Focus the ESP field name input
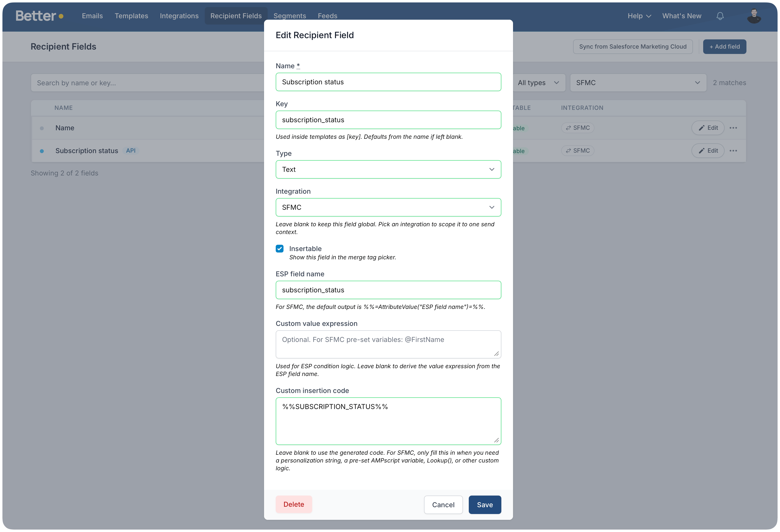 click(388, 290)
